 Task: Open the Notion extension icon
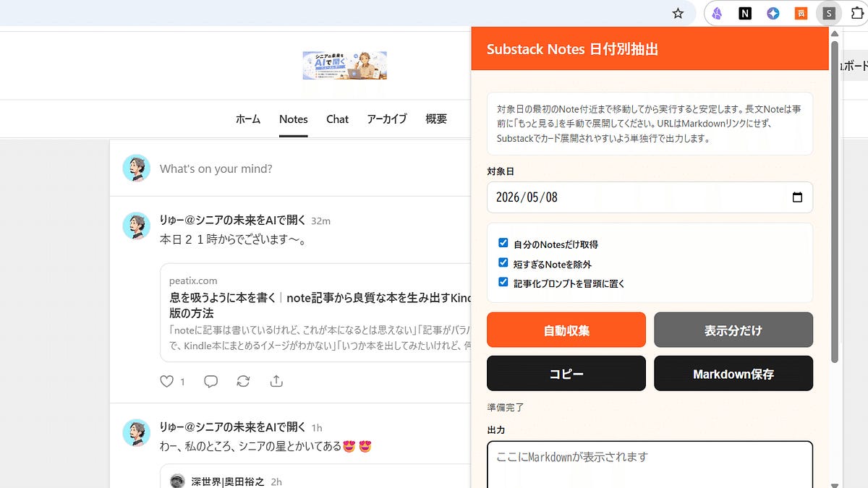pos(745,13)
